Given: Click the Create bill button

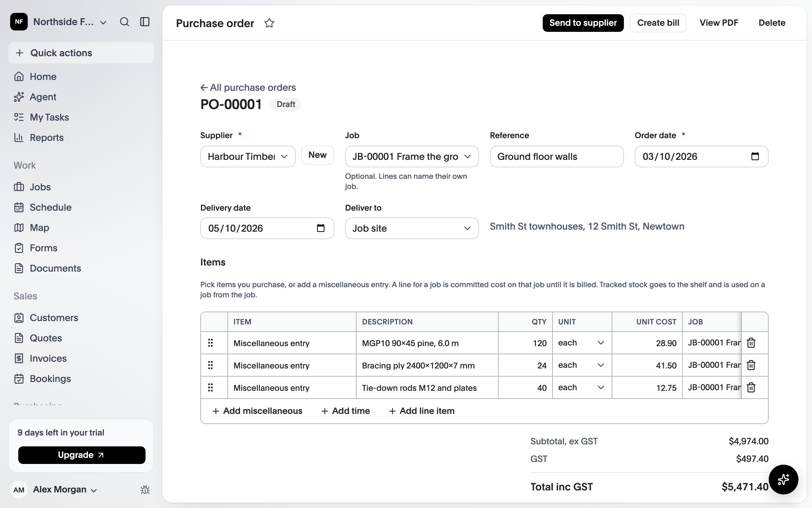Looking at the screenshot, I should (x=658, y=23).
